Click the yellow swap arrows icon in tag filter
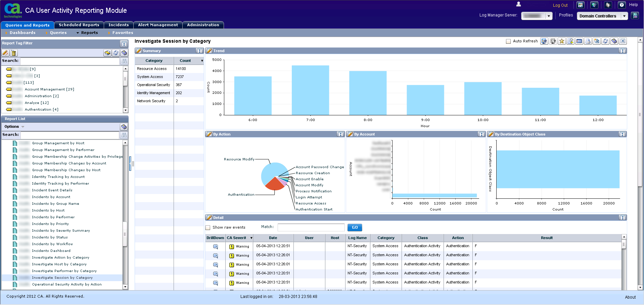 click(x=107, y=53)
